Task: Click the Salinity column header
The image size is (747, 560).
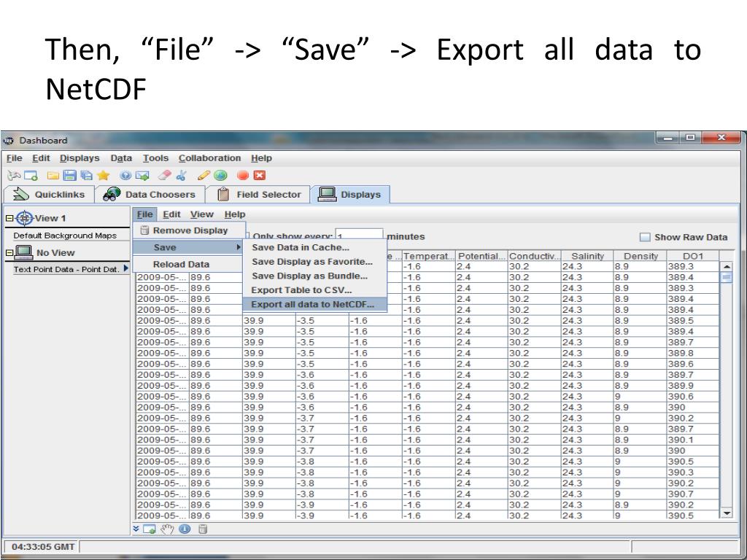Action: coord(587,256)
